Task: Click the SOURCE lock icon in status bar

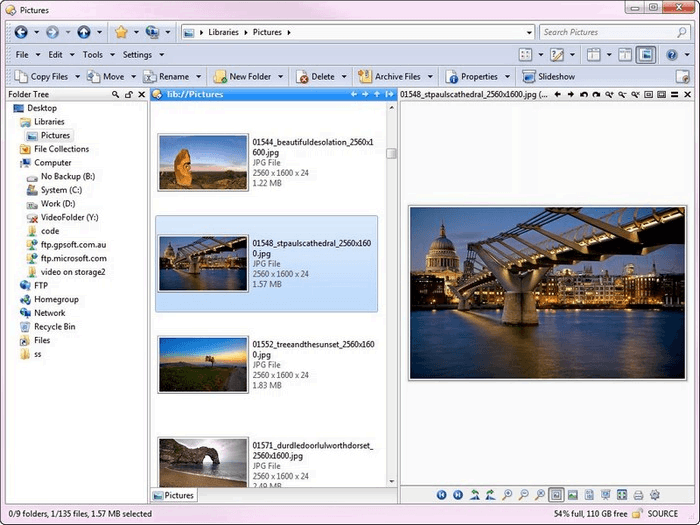Action: tap(637, 514)
